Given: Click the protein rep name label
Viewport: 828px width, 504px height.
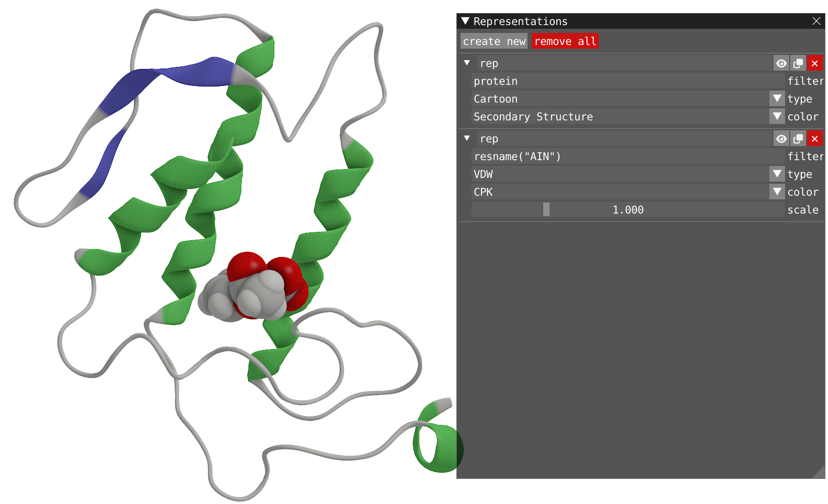Looking at the screenshot, I should coord(624,63).
